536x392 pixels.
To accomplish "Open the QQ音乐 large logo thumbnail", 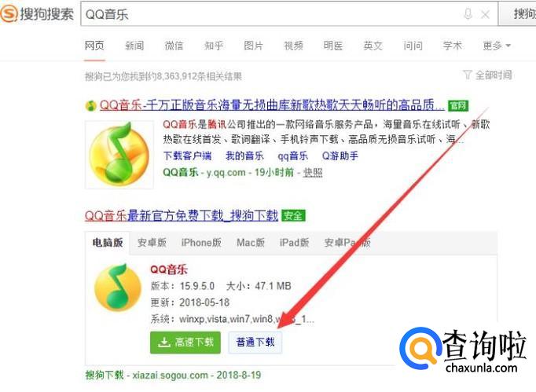I will coord(119,155).
